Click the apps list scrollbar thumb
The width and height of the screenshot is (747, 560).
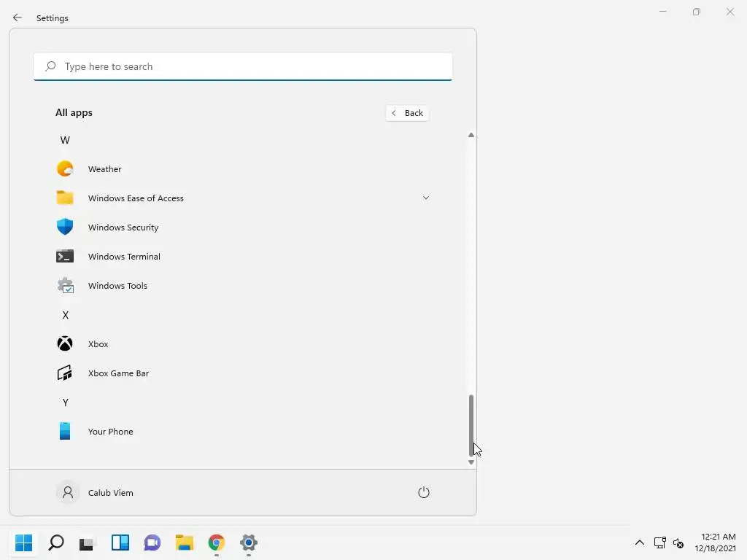point(471,425)
